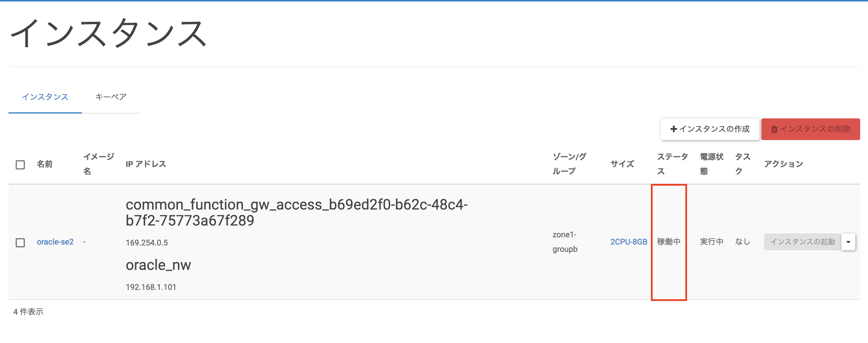Click the IP address 192.168.1.101
The image size is (868, 343).
151,287
